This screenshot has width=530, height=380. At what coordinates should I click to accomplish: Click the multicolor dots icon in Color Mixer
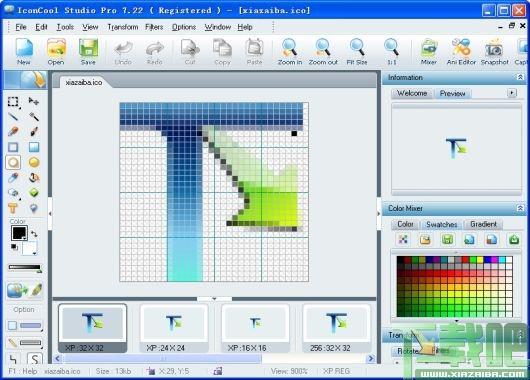click(403, 240)
